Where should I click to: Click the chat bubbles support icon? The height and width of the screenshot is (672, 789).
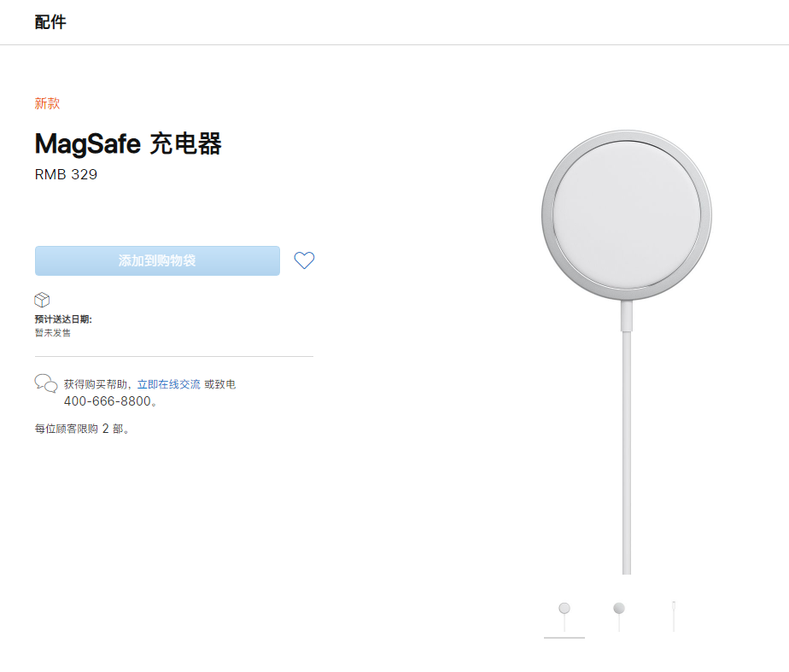(46, 384)
